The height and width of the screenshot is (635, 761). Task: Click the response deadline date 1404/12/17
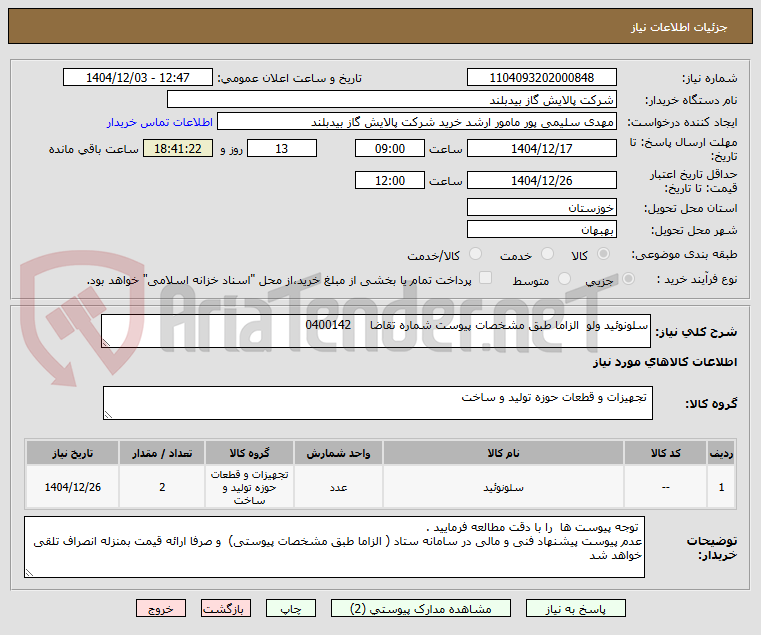click(542, 148)
